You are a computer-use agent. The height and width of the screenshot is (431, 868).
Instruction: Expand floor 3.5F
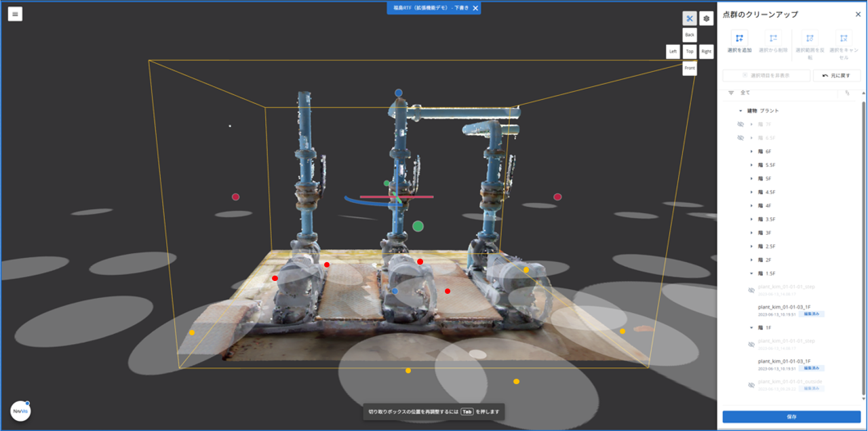click(751, 219)
